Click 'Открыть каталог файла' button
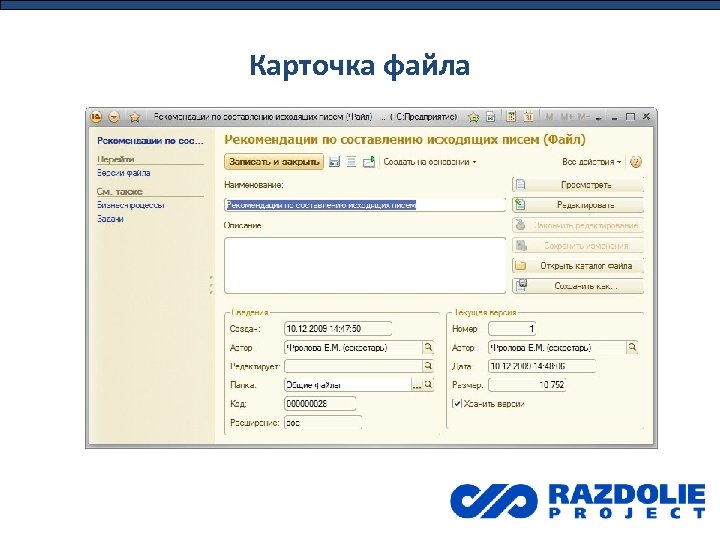The image size is (720, 540). click(578, 265)
